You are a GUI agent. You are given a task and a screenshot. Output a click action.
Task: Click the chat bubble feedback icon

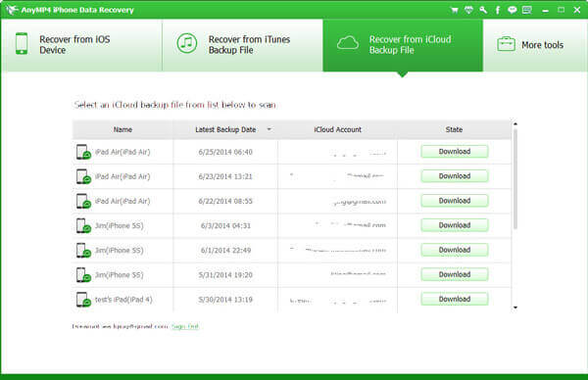click(513, 10)
